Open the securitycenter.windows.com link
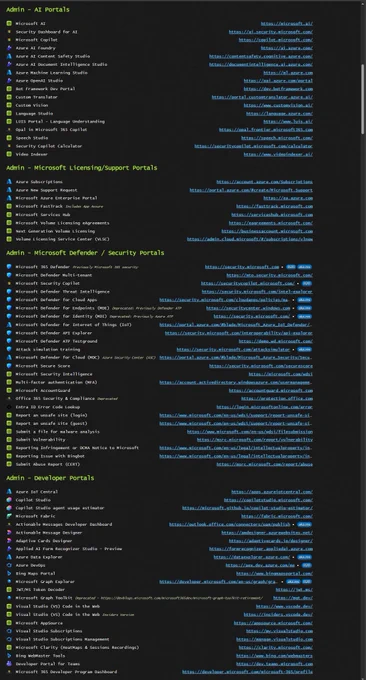Screen dimensions: 366x680 click(248, 308)
